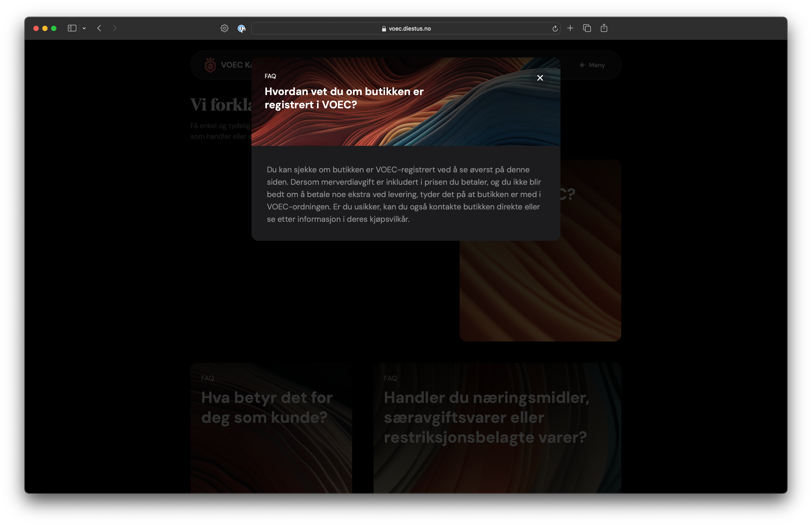Click the green full-screen window button
The height and width of the screenshot is (526, 812).
point(53,28)
